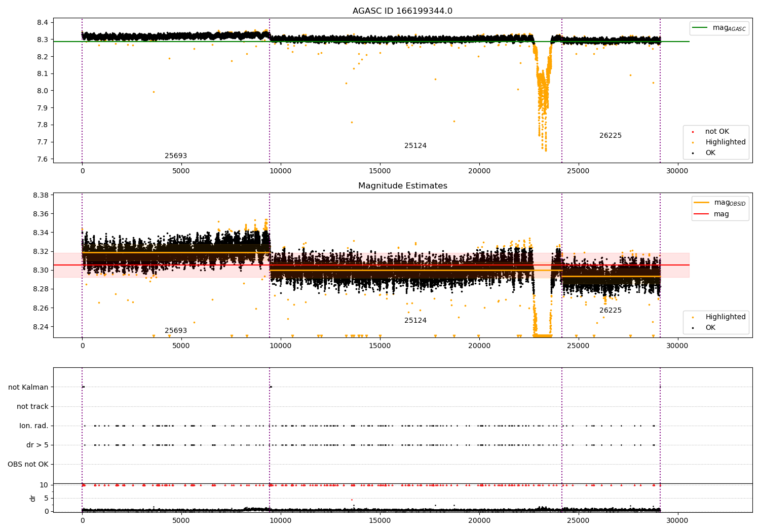Click the 8.0 y-axis tick label
Image resolution: width=760 pixels, height=532 pixels.
(43, 91)
